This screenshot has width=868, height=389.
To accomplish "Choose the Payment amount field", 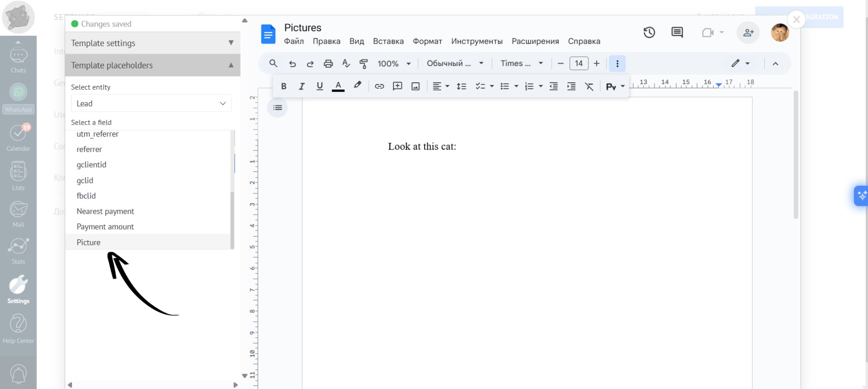I will click(x=105, y=227).
